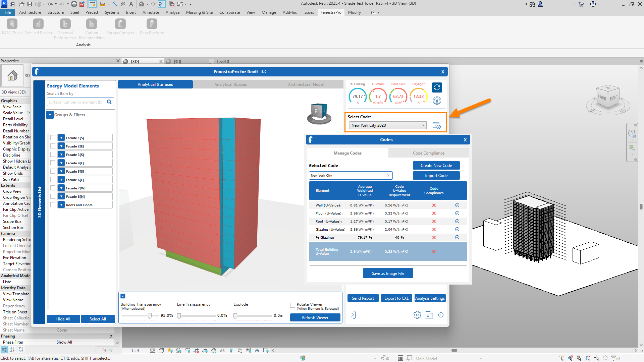
Task: Launch the Thermal Performance analysis tool
Action: pyautogui.click(x=65, y=29)
